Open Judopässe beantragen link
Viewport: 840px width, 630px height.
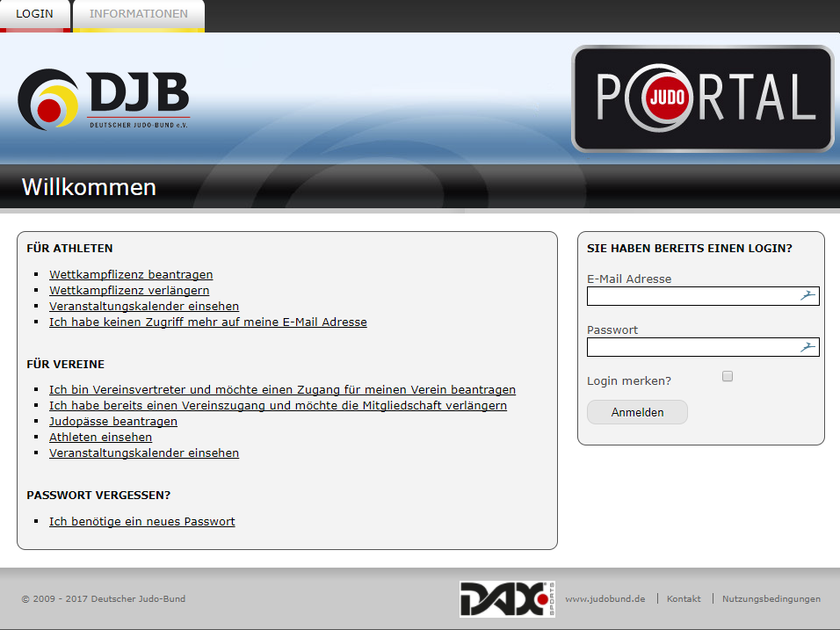[113, 422]
